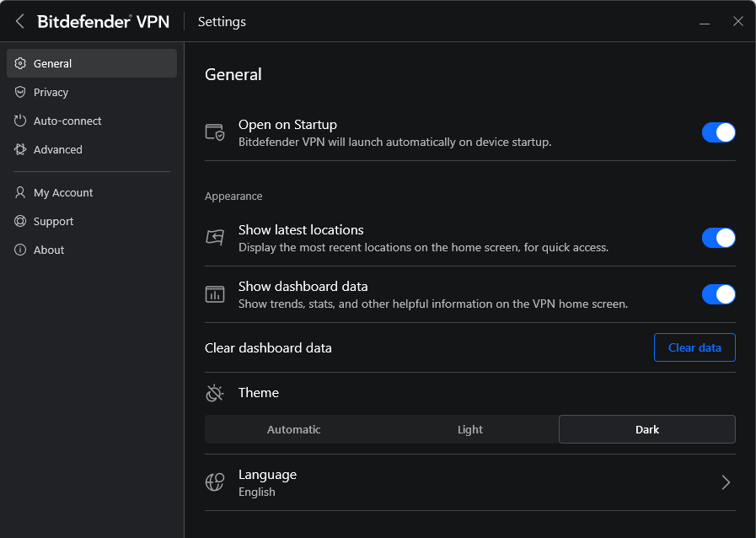
Task: Select the Dark theme option
Action: coord(647,429)
